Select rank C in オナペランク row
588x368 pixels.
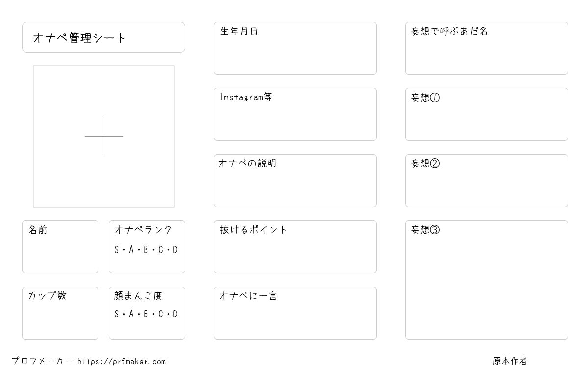click(x=161, y=250)
